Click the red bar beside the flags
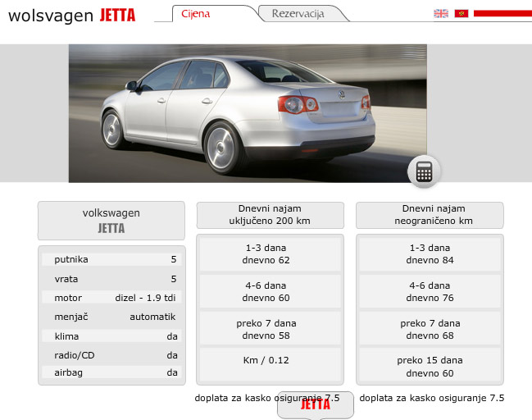Screen dimensions: 532x420 [502, 13]
